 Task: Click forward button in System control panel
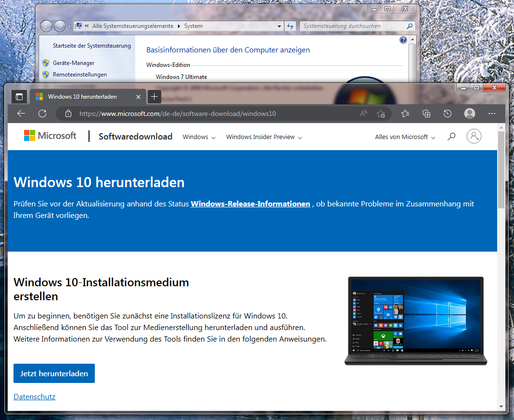60,26
